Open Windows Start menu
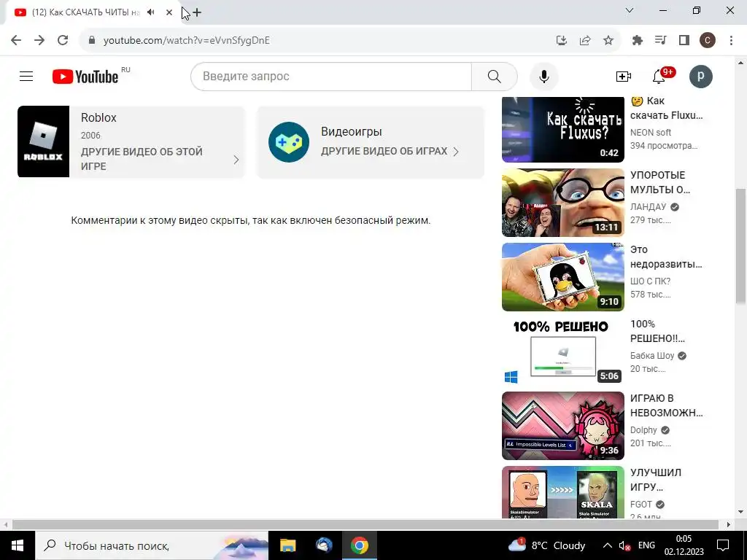747x560 pixels. pyautogui.click(x=18, y=545)
